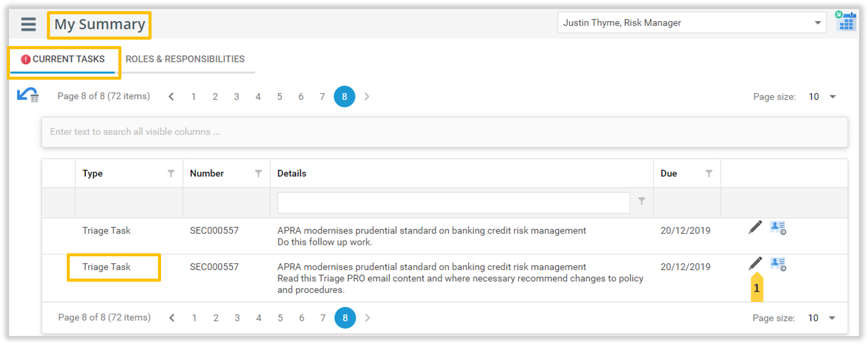Open the Number column filter
The width and height of the screenshot is (868, 345).
258,174
